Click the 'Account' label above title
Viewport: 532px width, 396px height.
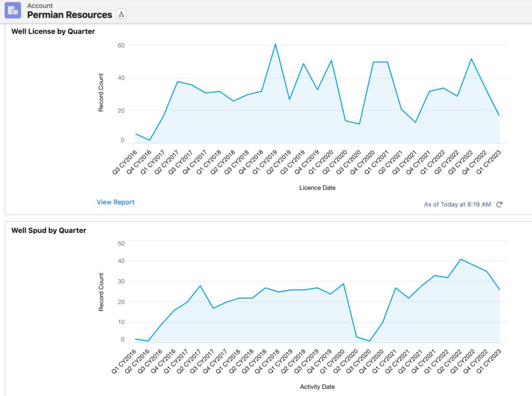[40, 5]
